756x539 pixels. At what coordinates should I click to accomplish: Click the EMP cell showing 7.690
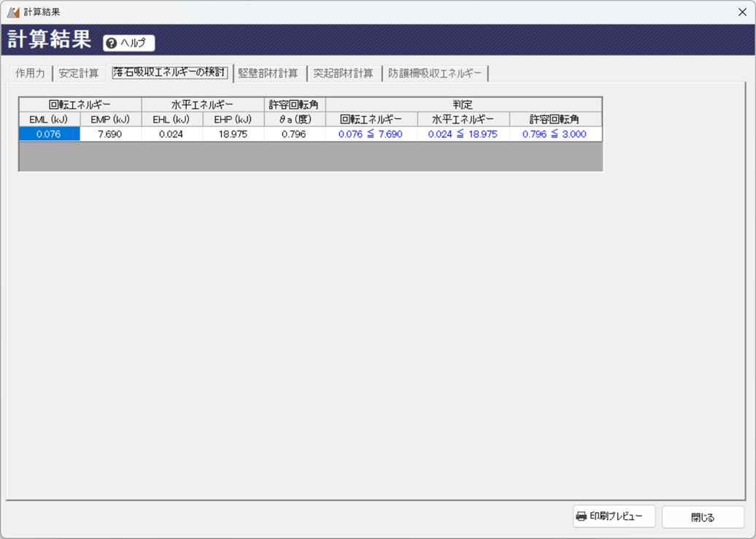click(110, 134)
